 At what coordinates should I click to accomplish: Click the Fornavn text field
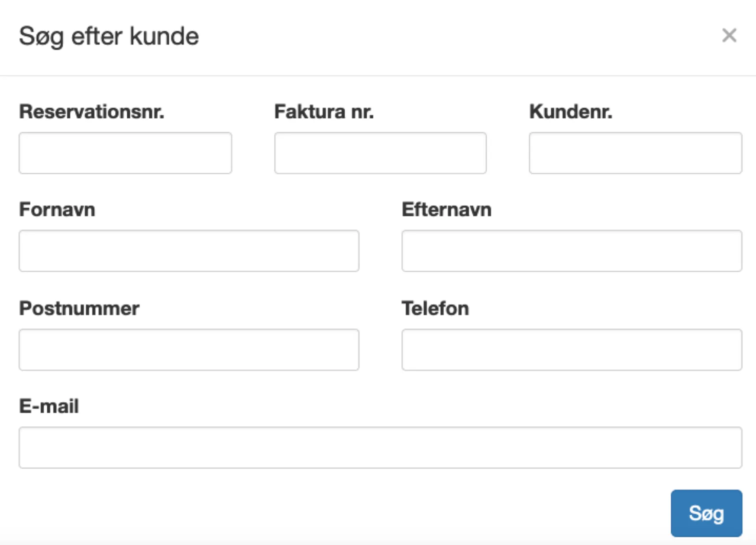pos(188,251)
